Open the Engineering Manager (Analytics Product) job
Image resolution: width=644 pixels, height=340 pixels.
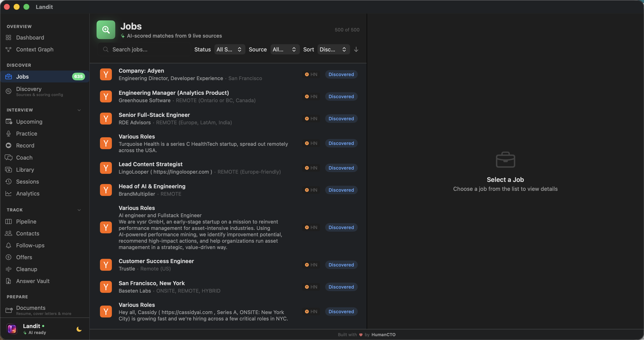pos(228,96)
